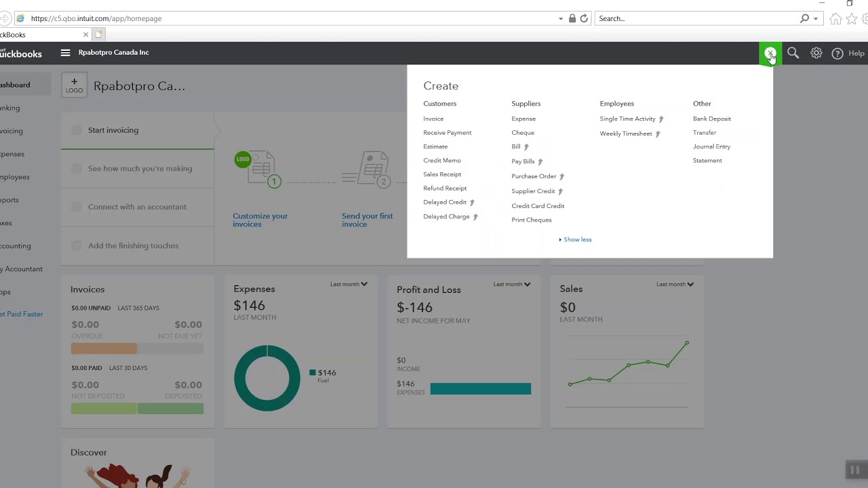Choose Cheque under Suppliers
Screen dimensions: 868x488
(523, 133)
